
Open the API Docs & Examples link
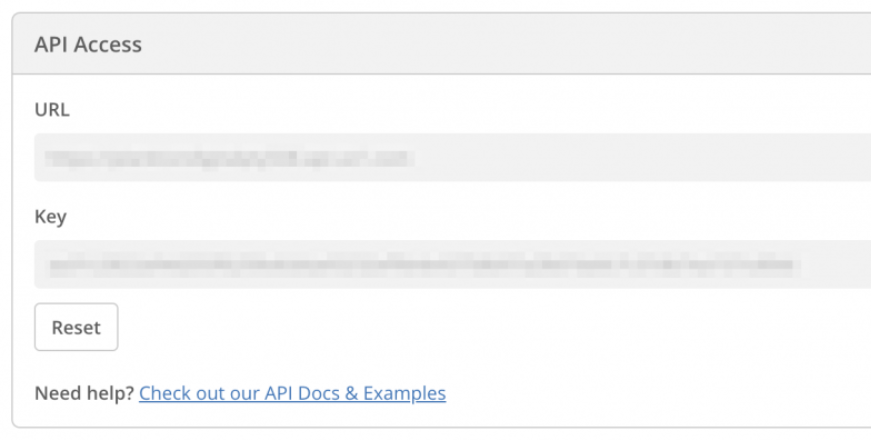pos(292,393)
